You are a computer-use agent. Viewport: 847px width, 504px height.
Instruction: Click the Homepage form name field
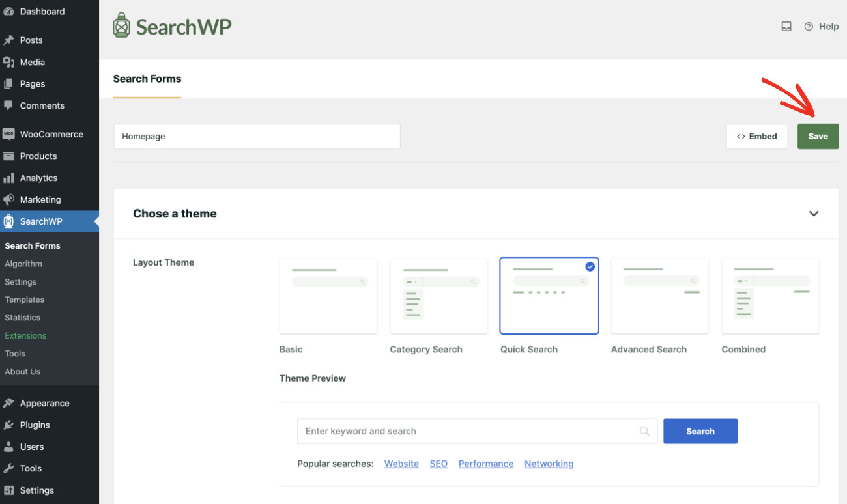pos(257,136)
